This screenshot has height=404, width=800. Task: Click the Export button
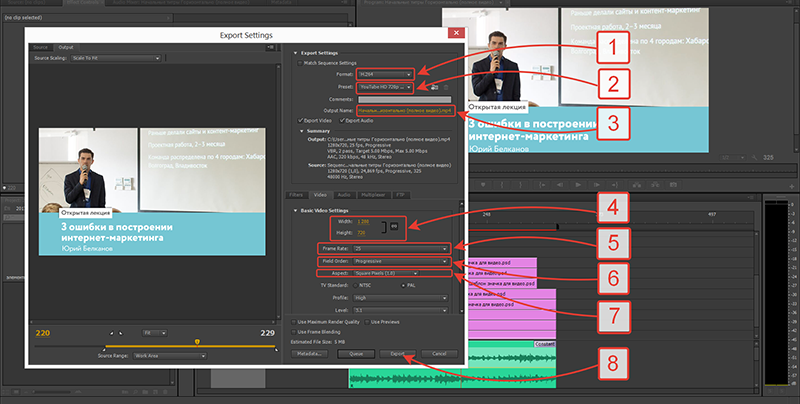pos(396,354)
